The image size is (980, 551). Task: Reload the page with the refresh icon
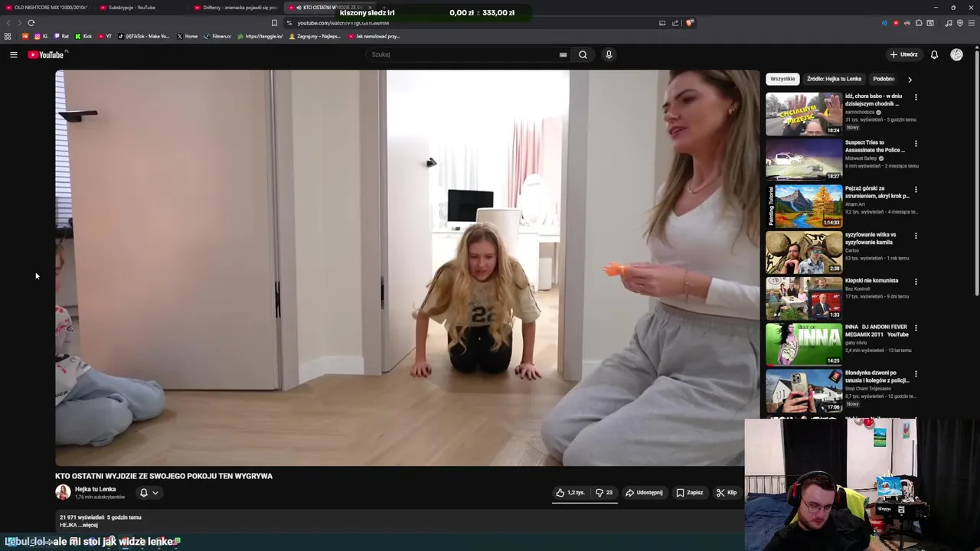pos(31,23)
